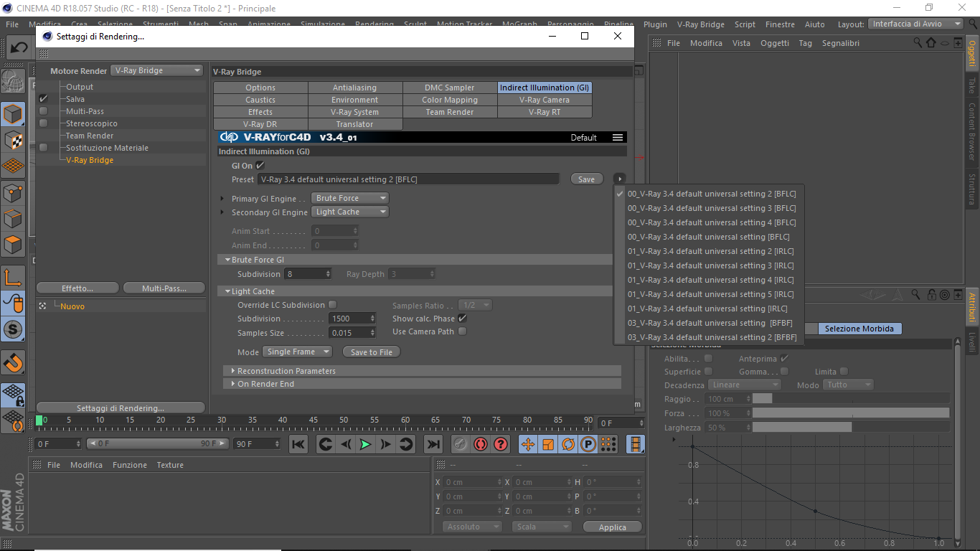This screenshot has height=551, width=980.
Task: Open the Layout dropdown
Action: [x=916, y=24]
